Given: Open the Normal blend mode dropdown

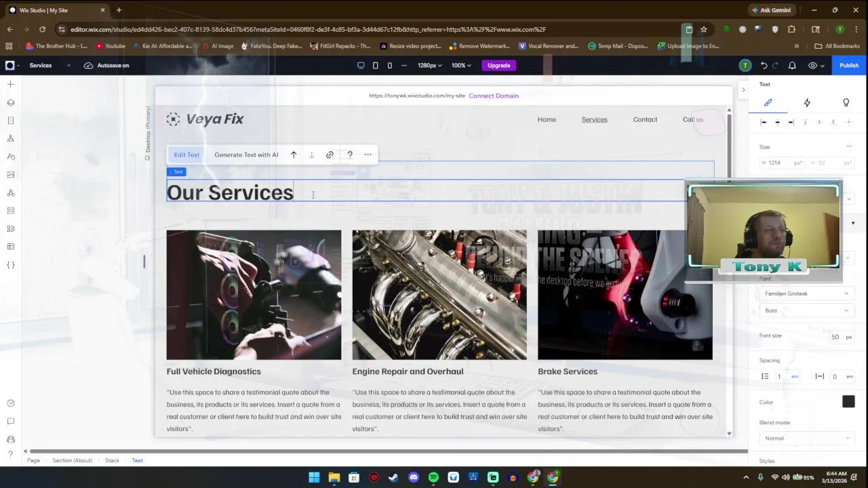Looking at the screenshot, I should 806,439.
